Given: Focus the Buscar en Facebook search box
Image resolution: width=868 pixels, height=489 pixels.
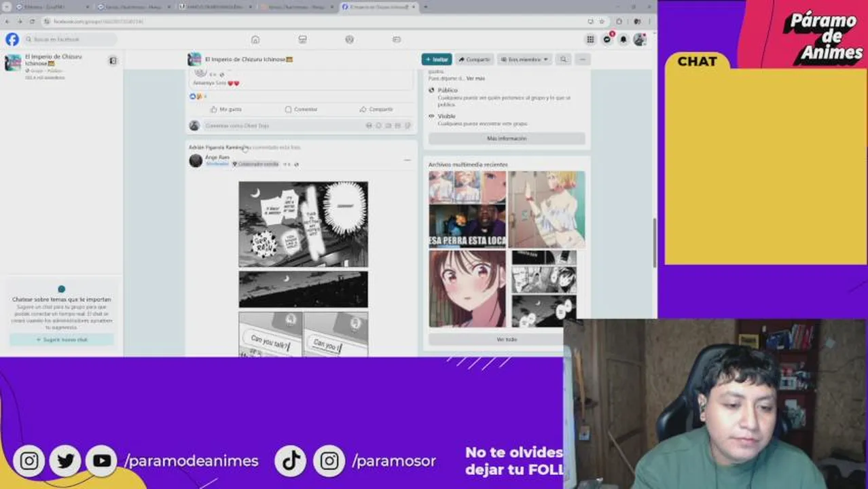Looking at the screenshot, I should (71, 39).
